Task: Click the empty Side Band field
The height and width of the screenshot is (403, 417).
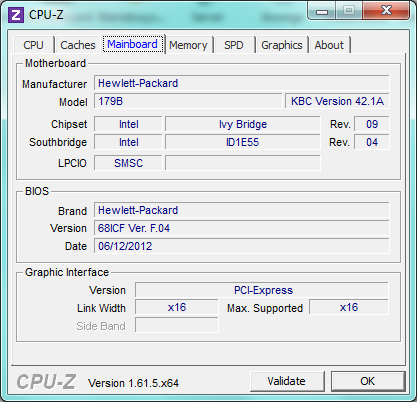Action: (177, 325)
